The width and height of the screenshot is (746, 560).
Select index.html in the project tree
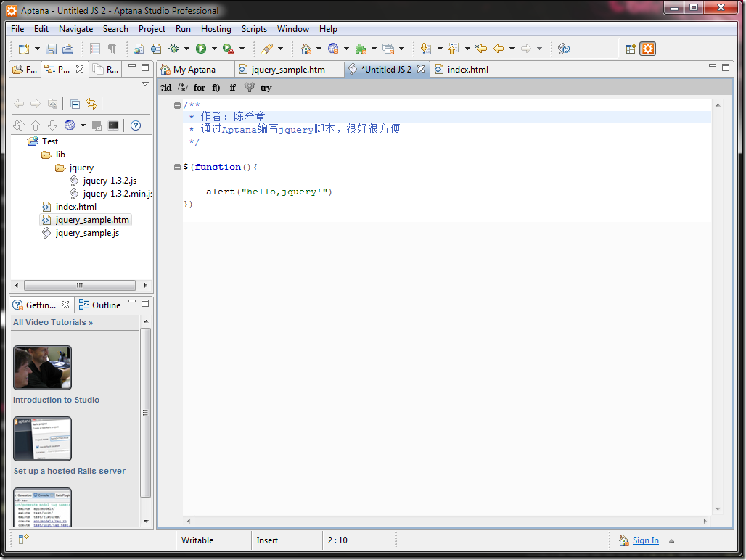click(76, 207)
